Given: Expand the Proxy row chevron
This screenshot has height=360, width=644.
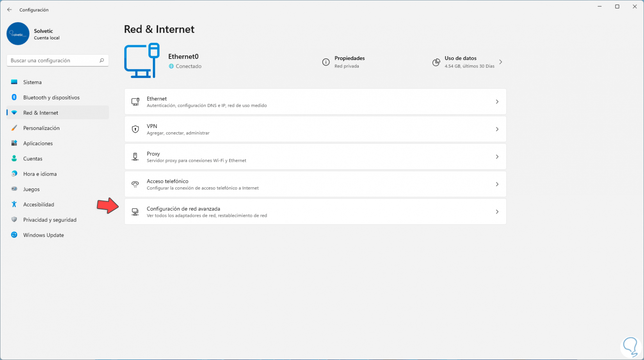Looking at the screenshot, I should (x=497, y=157).
